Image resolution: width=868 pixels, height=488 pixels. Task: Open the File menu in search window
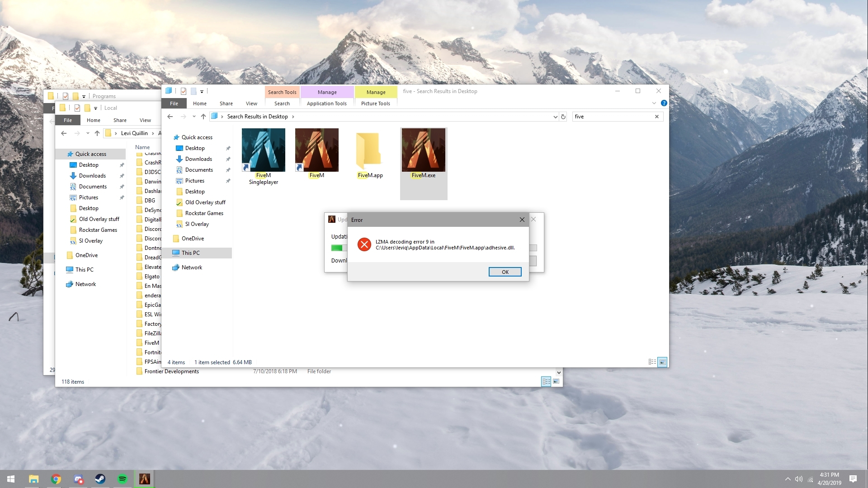(174, 103)
